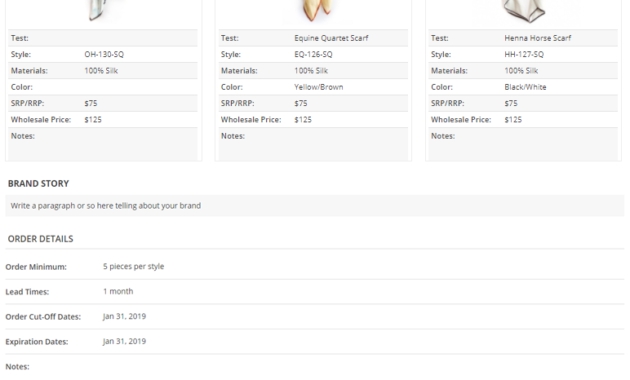Viewport: 630px width, 380px height.
Task: Click the Lead Times value 1 month
Action: click(118, 291)
